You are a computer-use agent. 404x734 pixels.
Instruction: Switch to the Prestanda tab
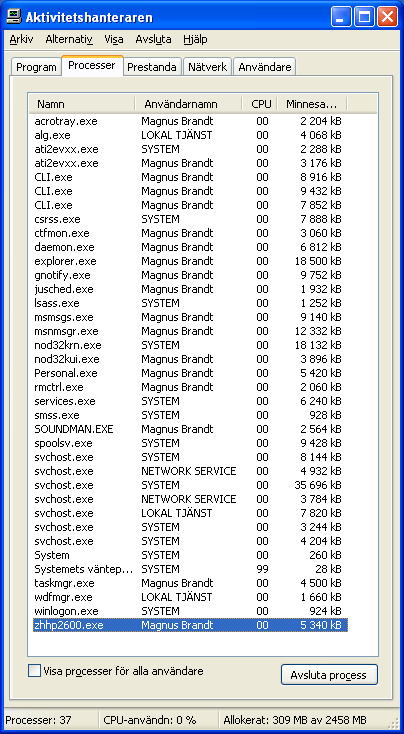pyautogui.click(x=152, y=67)
